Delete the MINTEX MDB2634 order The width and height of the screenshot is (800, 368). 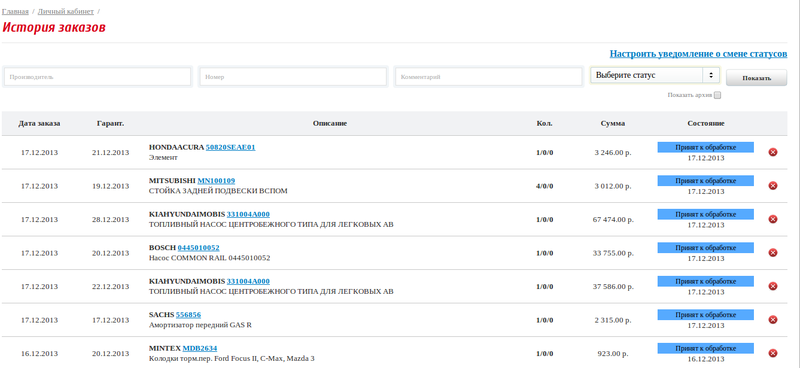point(772,353)
